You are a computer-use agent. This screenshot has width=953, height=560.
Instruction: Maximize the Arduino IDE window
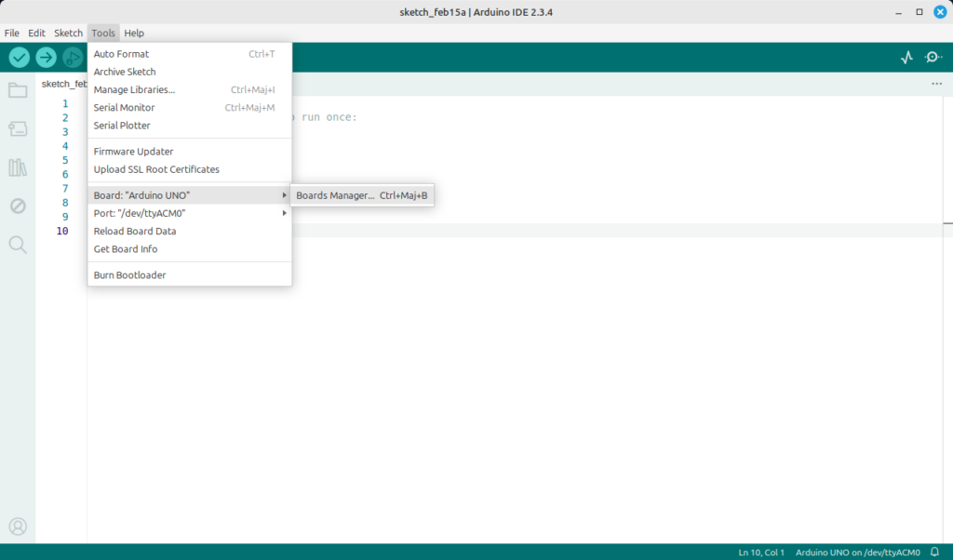(x=919, y=12)
